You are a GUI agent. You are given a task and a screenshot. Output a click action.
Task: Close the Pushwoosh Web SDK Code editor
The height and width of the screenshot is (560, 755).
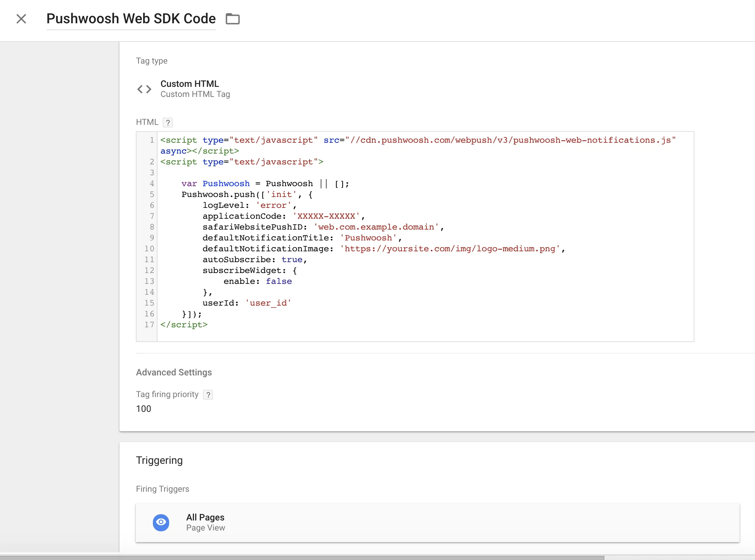pyautogui.click(x=21, y=19)
